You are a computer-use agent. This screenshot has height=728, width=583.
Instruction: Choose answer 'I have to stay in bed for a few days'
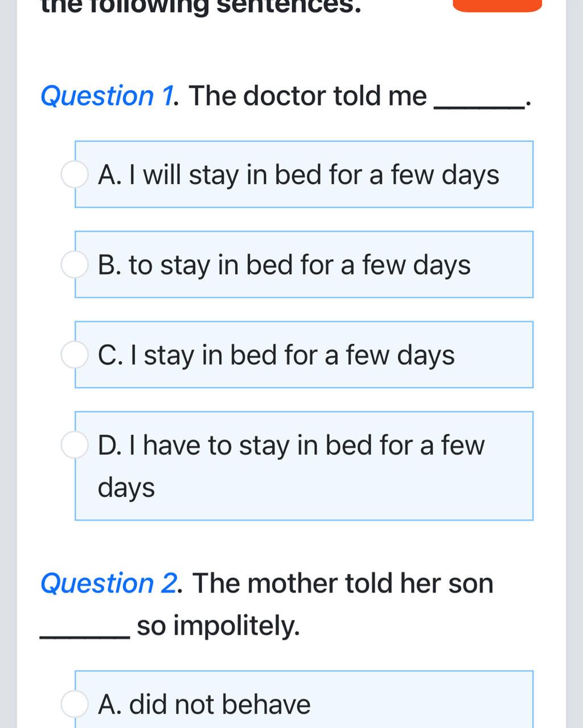304,465
